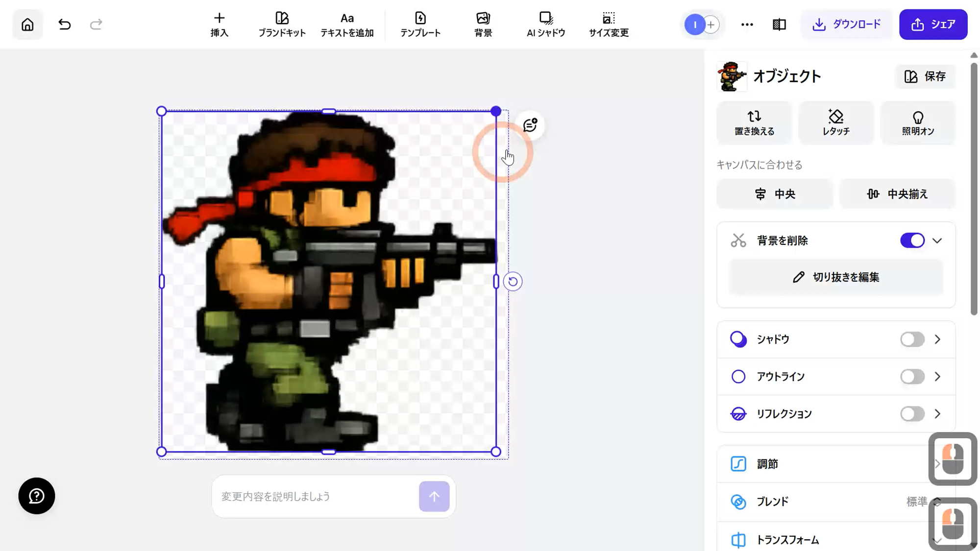Open the ブレンド blend mode dropdown
980x551 pixels.
tap(836, 502)
